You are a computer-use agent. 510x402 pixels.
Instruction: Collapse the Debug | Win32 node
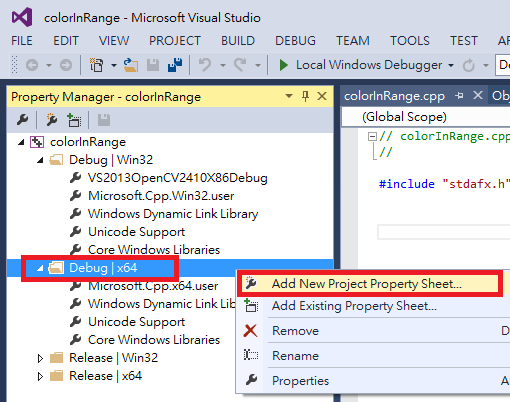[40, 160]
